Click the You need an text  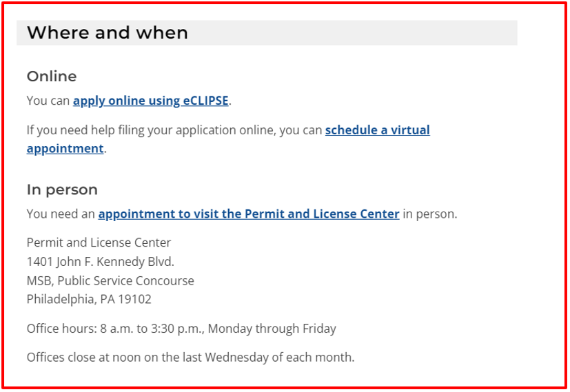(61, 214)
